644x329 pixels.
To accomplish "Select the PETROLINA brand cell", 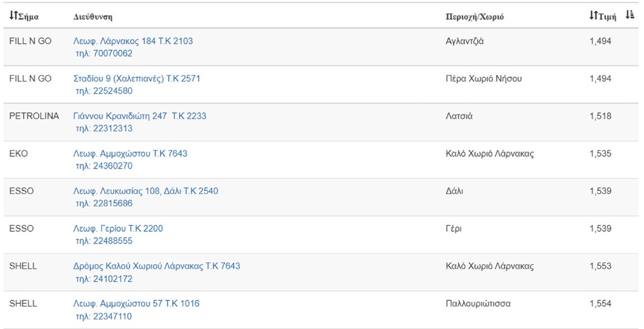I will pos(34,116).
